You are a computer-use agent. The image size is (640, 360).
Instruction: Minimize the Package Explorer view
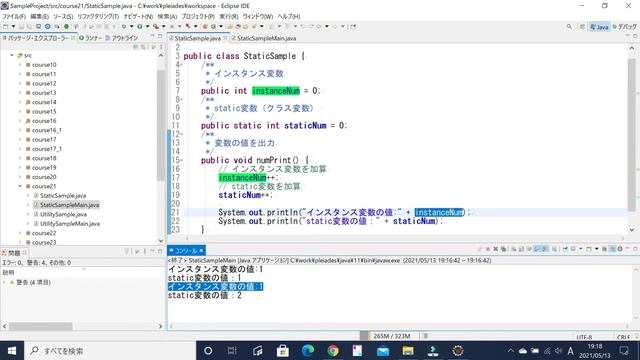pos(152,36)
